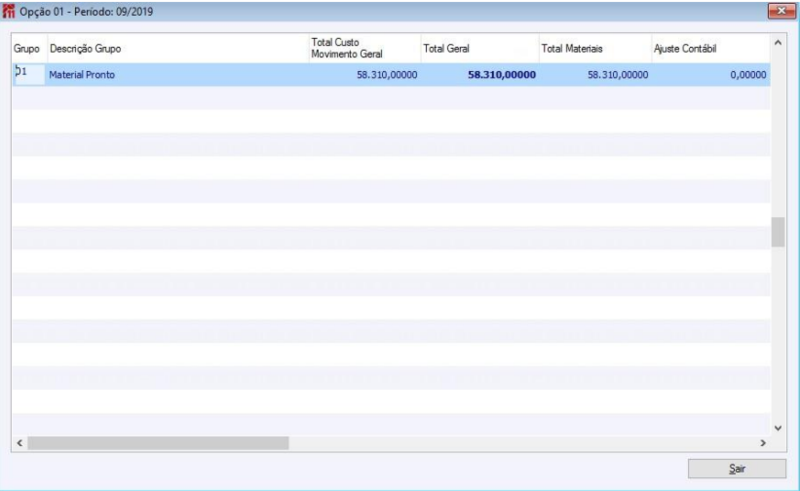Click the red application icon in title bar
Image resolution: width=800 pixels, height=491 pixels.
tap(9, 11)
